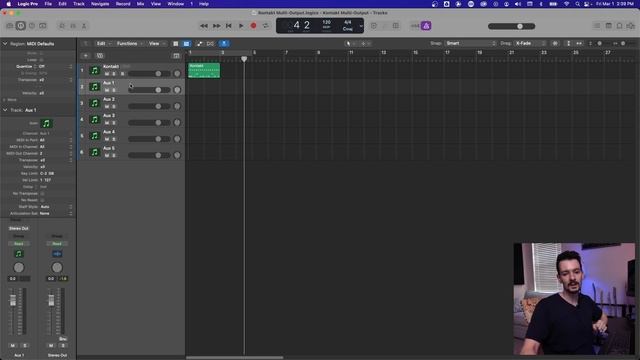640x360 pixels.
Task: Click Aux 4 track volume slider
Action: [x=149, y=139]
